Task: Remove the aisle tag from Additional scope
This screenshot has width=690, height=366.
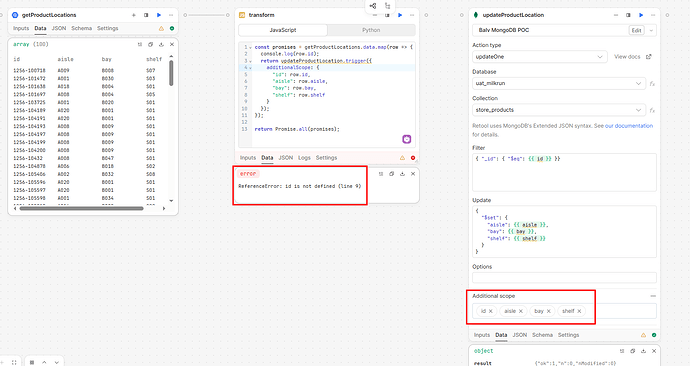Action: 521,311
